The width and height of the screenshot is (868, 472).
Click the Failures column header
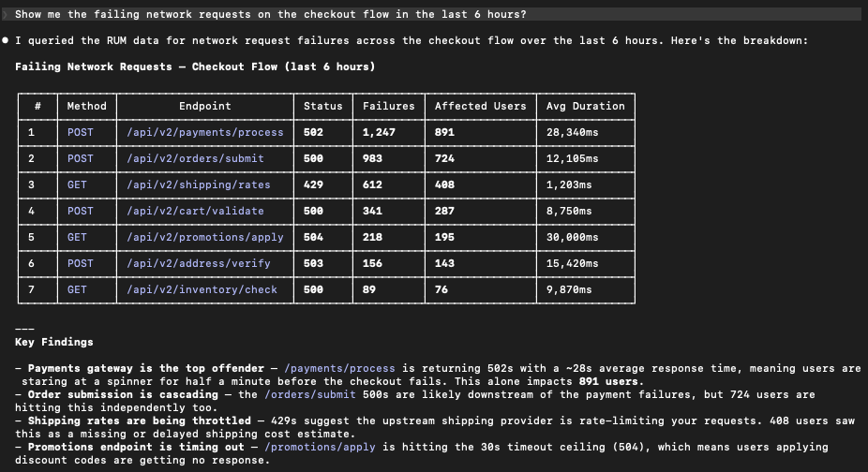388,106
